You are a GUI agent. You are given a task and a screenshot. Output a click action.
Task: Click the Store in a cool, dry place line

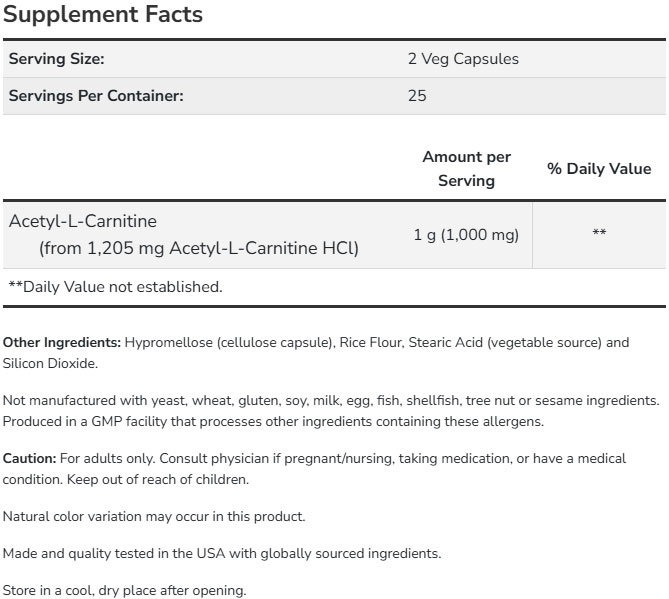(124, 590)
